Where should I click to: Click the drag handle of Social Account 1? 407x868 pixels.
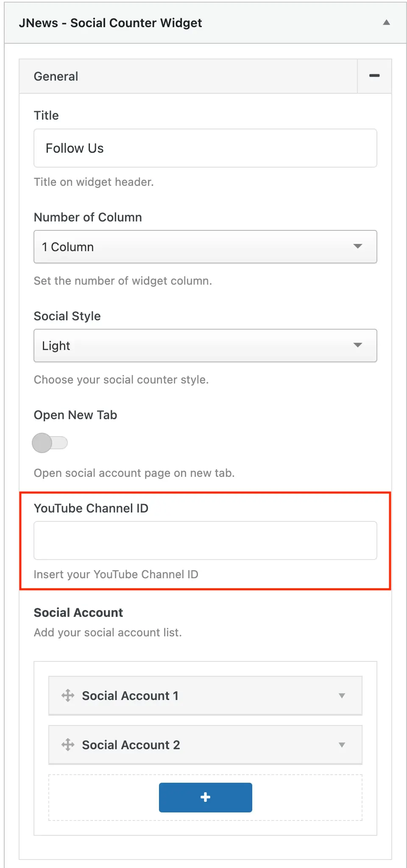[x=68, y=695]
